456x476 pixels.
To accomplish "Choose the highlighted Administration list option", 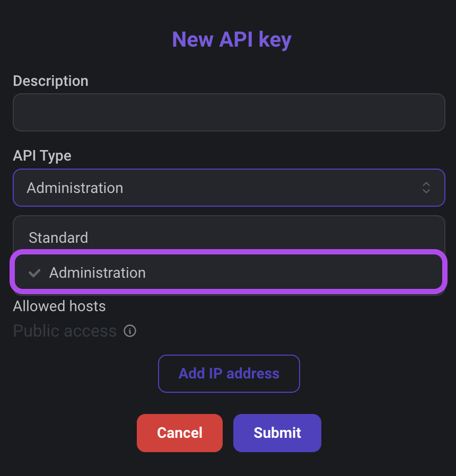I will (229, 272).
